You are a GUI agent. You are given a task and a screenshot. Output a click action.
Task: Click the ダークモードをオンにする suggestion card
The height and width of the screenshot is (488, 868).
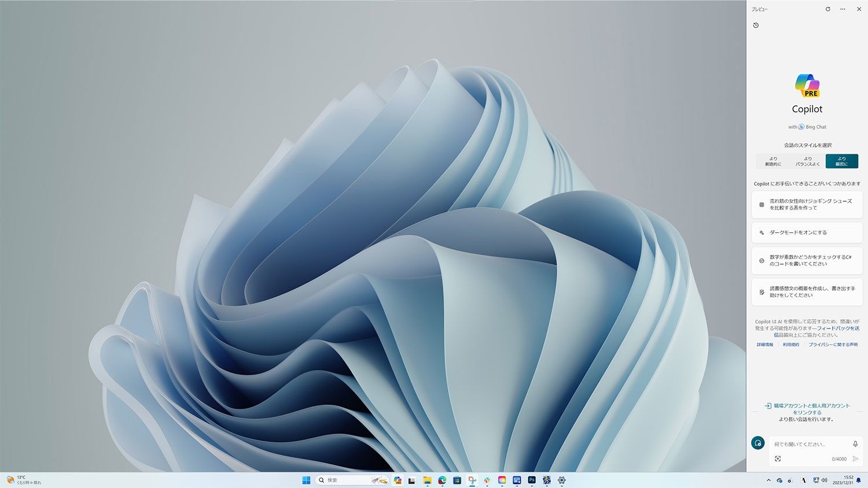click(x=807, y=232)
